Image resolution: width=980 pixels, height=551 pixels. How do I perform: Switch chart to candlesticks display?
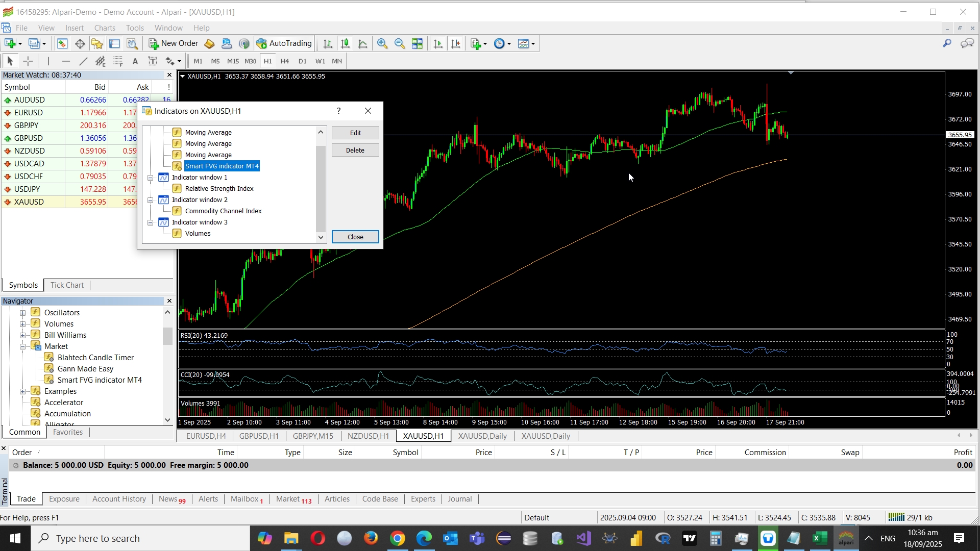pos(346,44)
